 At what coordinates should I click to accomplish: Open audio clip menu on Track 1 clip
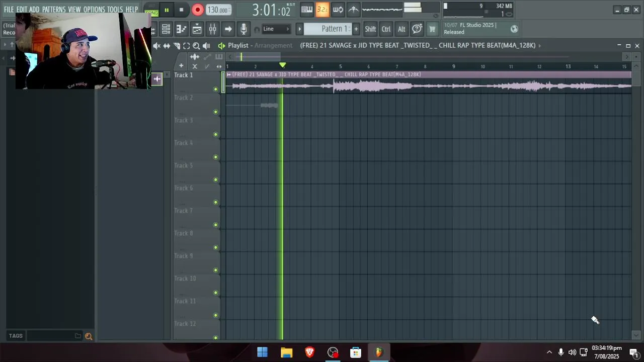coord(229,74)
